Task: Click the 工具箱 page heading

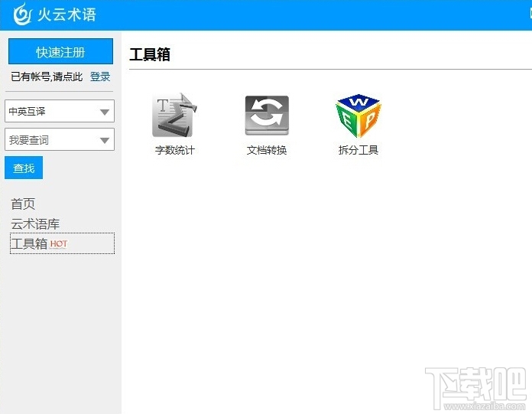Action: [x=150, y=54]
